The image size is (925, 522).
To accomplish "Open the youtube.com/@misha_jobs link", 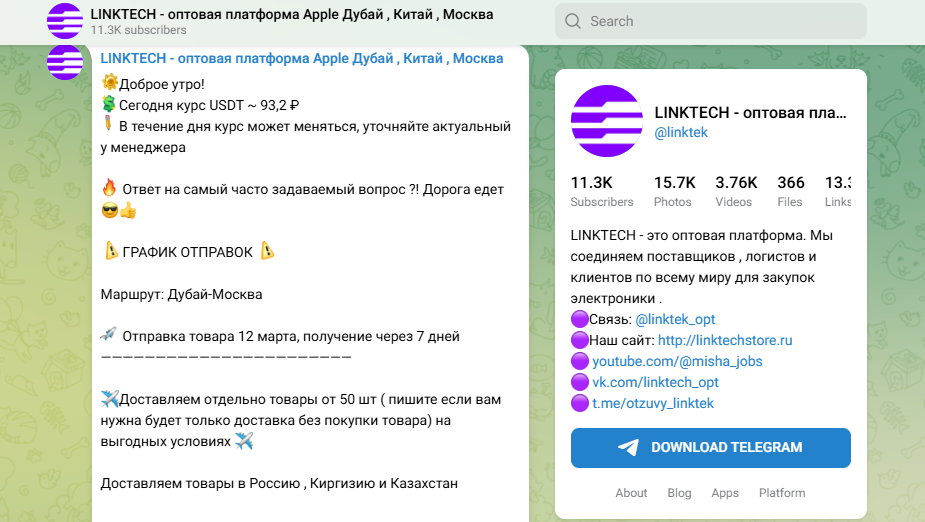I will tap(677, 361).
